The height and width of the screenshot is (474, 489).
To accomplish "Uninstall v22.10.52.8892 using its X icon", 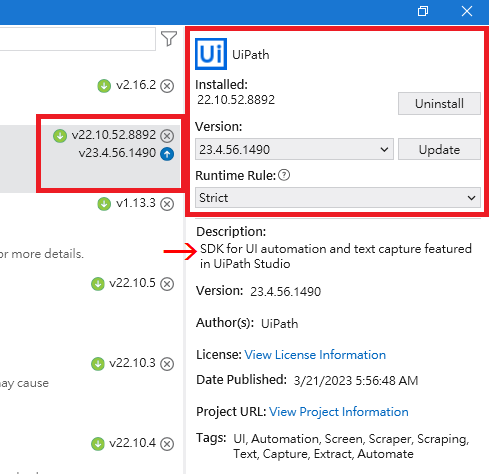I will coord(167,136).
